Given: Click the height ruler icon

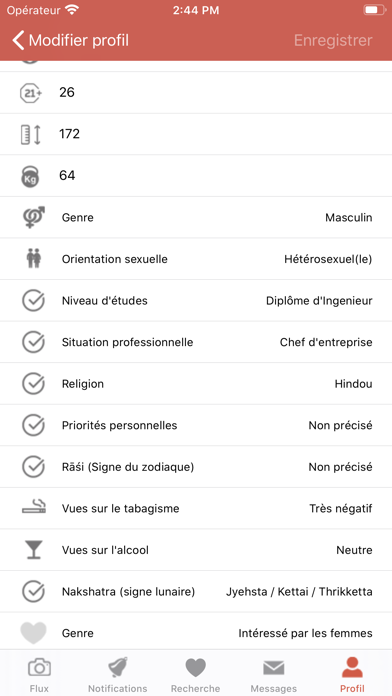Looking at the screenshot, I should 31,134.
